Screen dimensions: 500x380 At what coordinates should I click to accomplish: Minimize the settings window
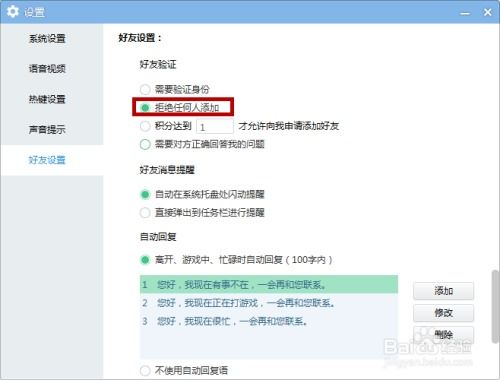click(x=465, y=13)
